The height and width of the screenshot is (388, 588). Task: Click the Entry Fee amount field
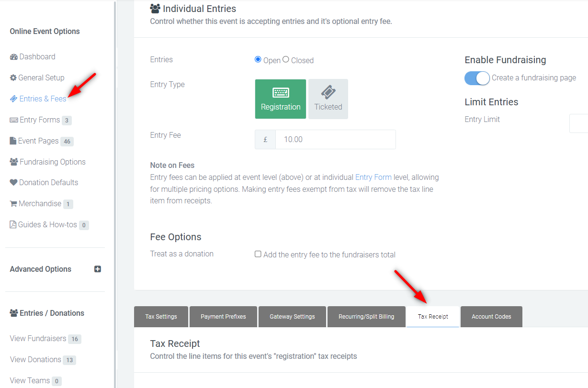pyautogui.click(x=336, y=139)
